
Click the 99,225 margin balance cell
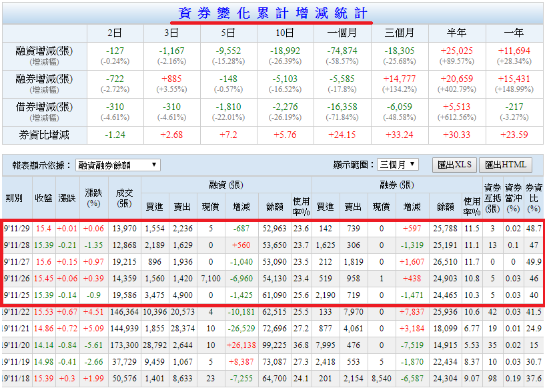(x=274, y=345)
